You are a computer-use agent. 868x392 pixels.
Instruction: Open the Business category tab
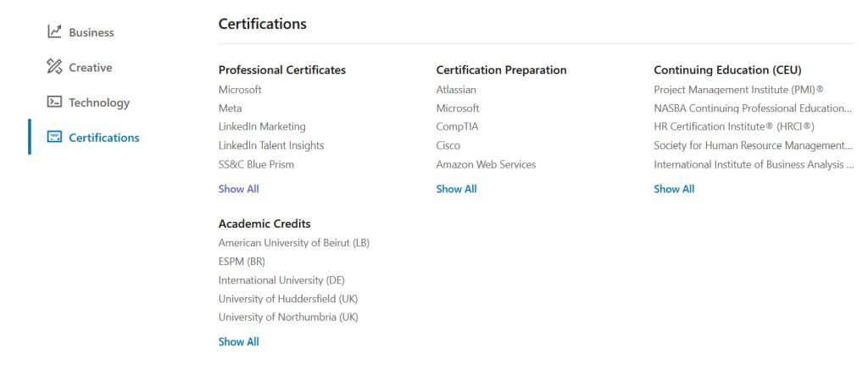91,32
